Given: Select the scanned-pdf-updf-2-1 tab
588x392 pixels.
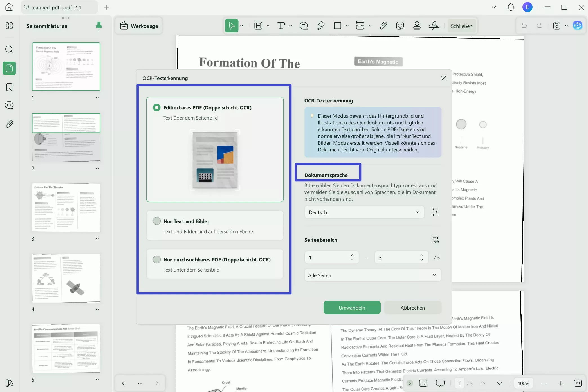Looking at the screenshot, I should pyautogui.click(x=59, y=7).
